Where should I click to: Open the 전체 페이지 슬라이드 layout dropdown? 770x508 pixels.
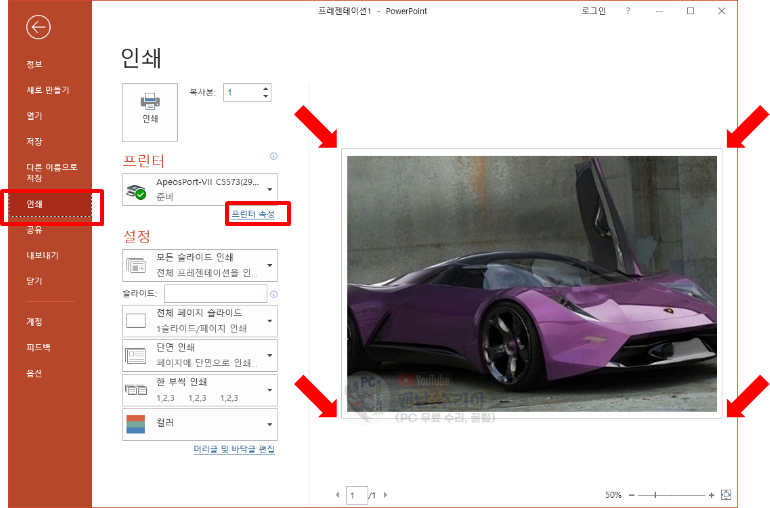point(200,321)
